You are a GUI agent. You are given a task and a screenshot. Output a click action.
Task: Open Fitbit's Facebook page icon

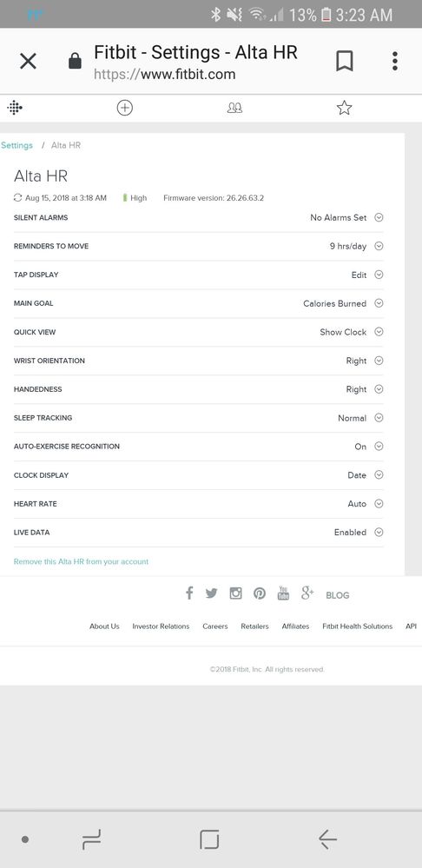(189, 593)
